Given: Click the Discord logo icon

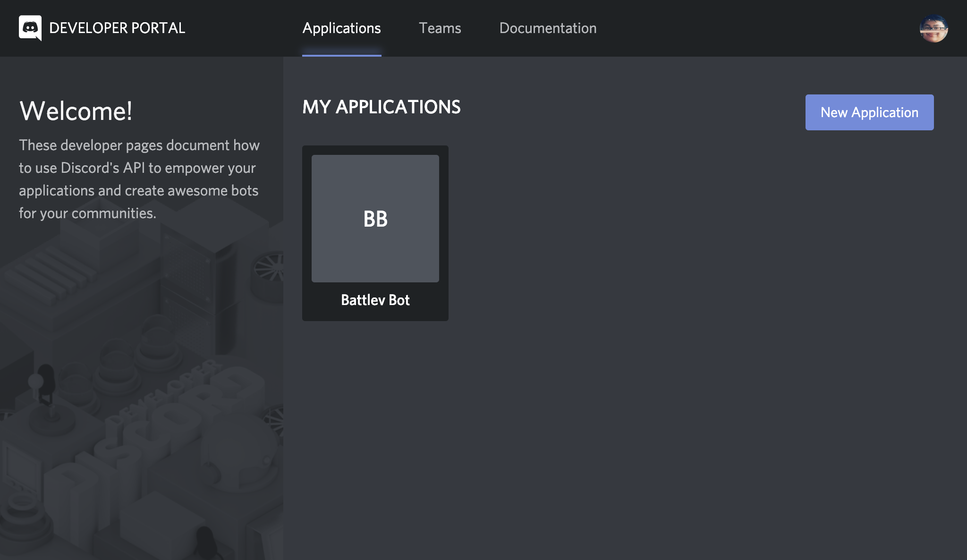Looking at the screenshot, I should [x=30, y=28].
